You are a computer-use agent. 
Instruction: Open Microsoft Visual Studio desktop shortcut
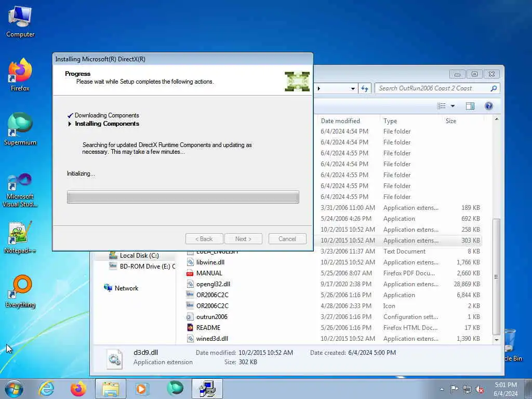coord(20,190)
